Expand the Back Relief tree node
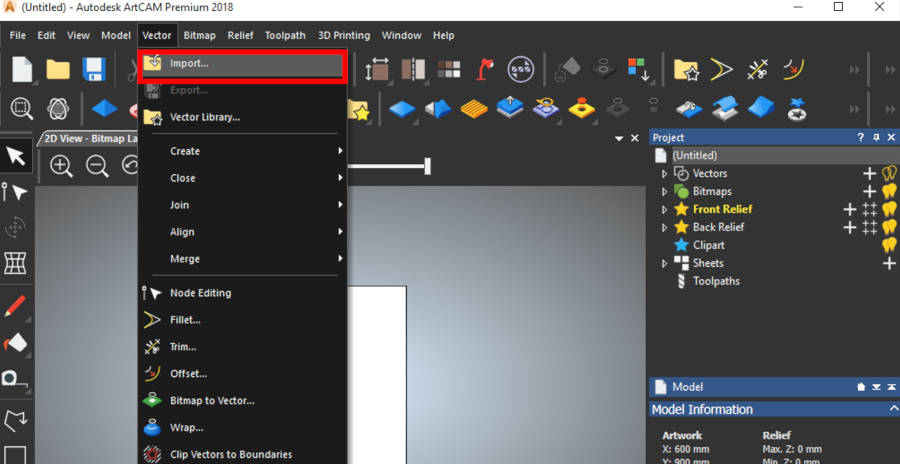Image resolution: width=900 pixels, height=464 pixels. pyautogui.click(x=665, y=228)
